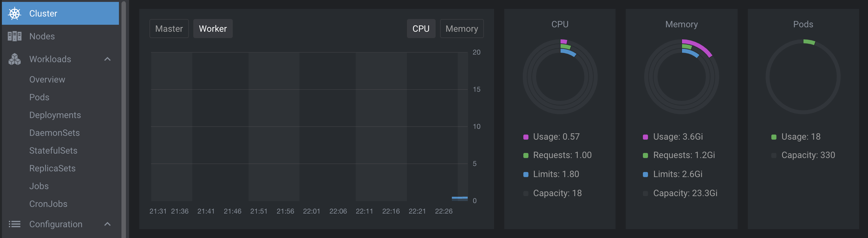The width and height of the screenshot is (868, 238).
Task: Click 'Usage: 3.6Gi' legend text
Action: pos(678,137)
